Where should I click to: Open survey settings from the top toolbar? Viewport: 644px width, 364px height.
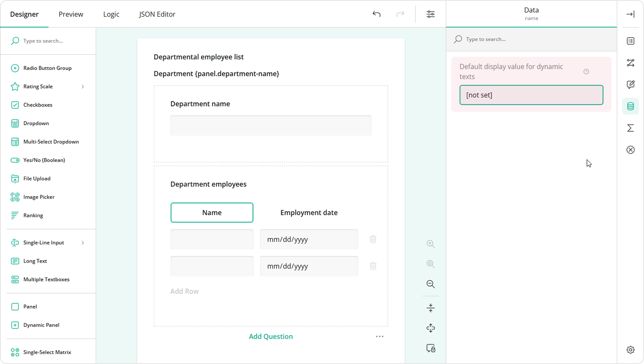coord(430,14)
